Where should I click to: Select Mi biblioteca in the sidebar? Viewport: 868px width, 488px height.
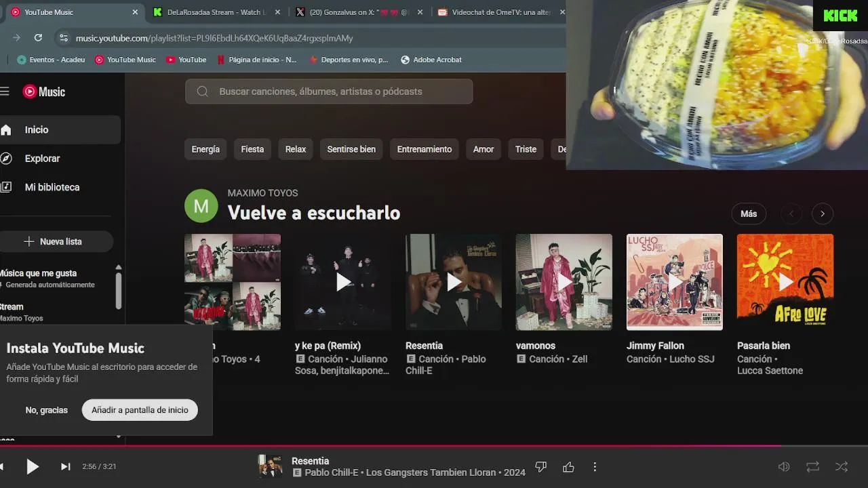click(60, 187)
